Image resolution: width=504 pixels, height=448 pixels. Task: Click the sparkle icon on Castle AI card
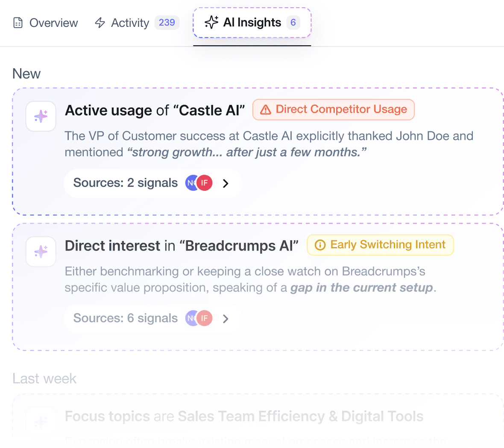41,116
